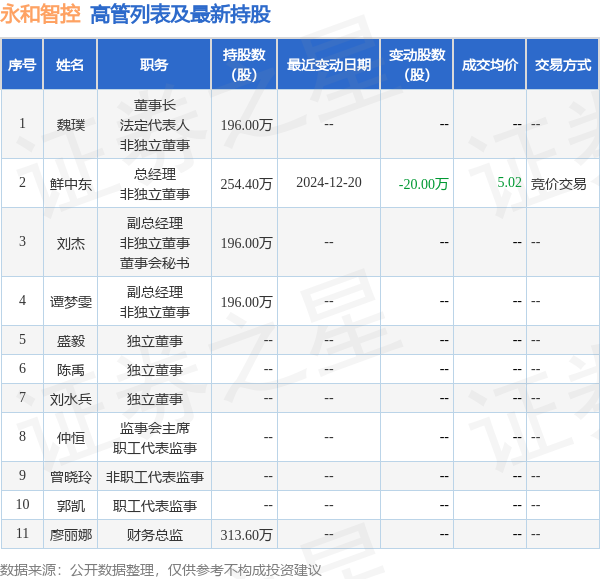Click the name 谭梦雯 in row 4
Screen dimensions: 600x579
click(x=71, y=302)
